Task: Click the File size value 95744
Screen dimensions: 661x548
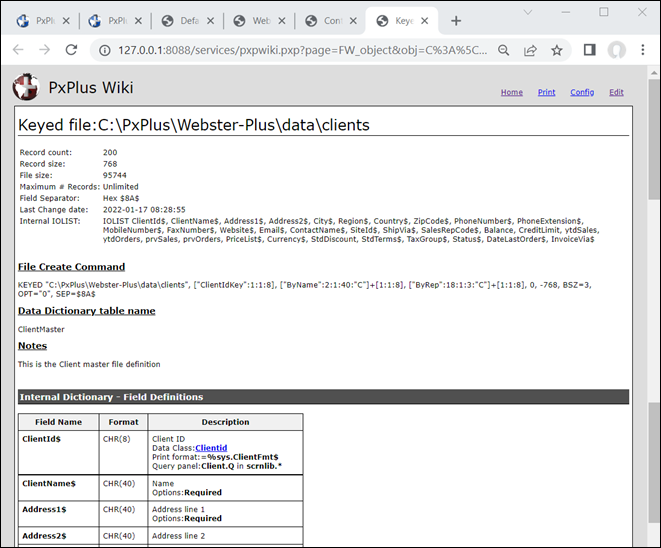Action: click(x=115, y=175)
